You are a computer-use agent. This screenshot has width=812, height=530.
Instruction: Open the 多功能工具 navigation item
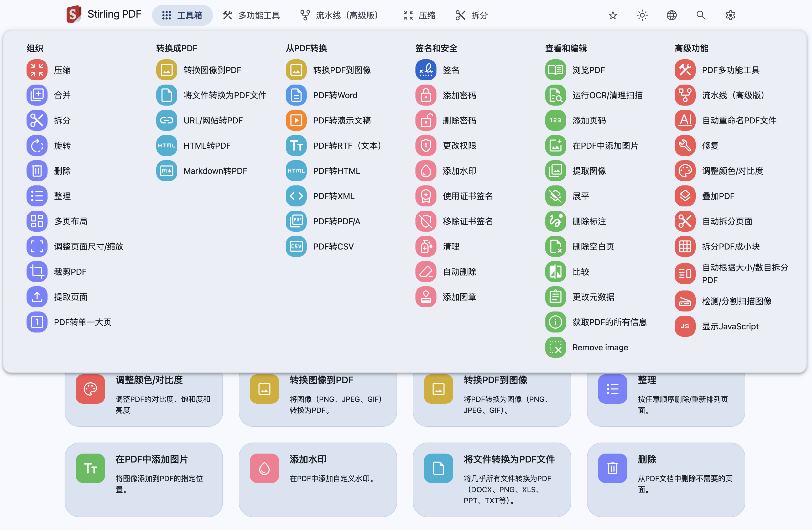pyautogui.click(x=251, y=15)
